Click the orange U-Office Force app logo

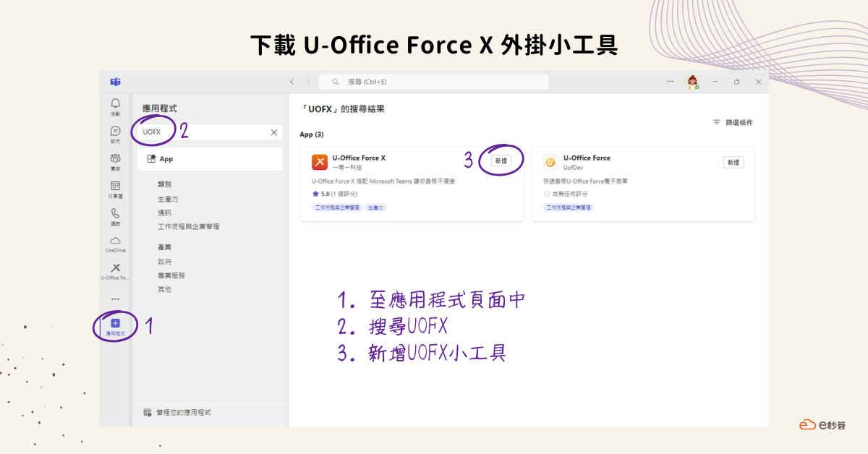[x=550, y=162]
